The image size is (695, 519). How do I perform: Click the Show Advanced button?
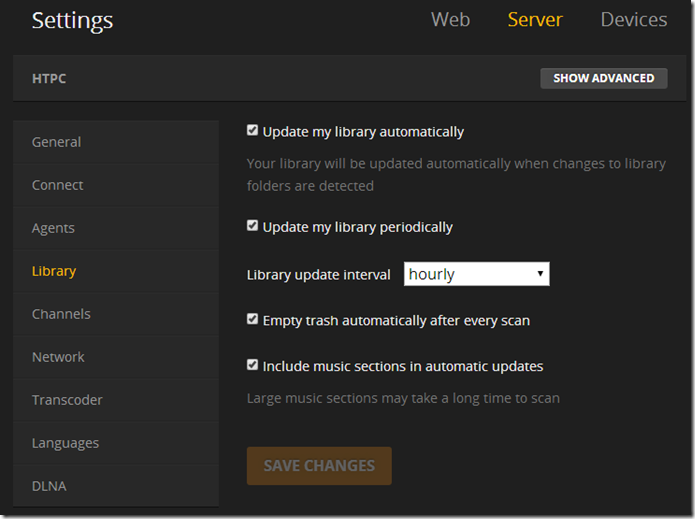click(x=603, y=78)
